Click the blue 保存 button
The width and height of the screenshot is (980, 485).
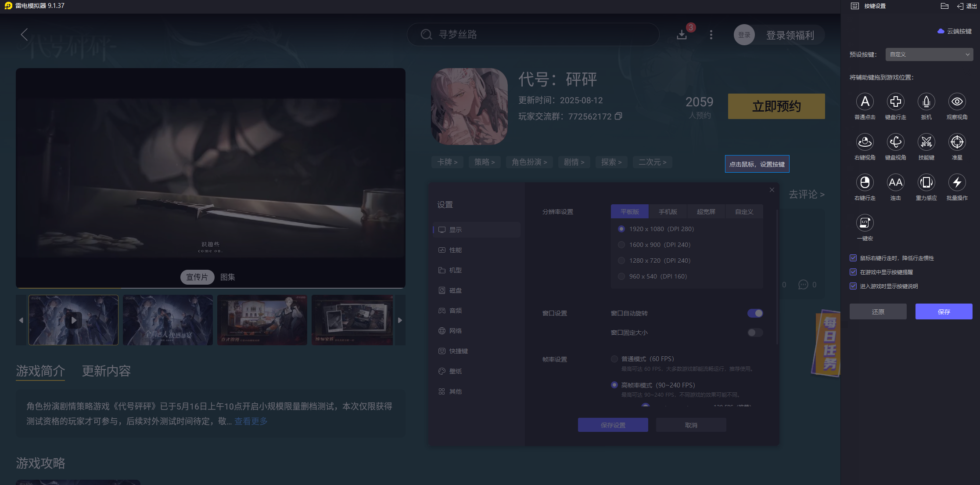tap(944, 312)
